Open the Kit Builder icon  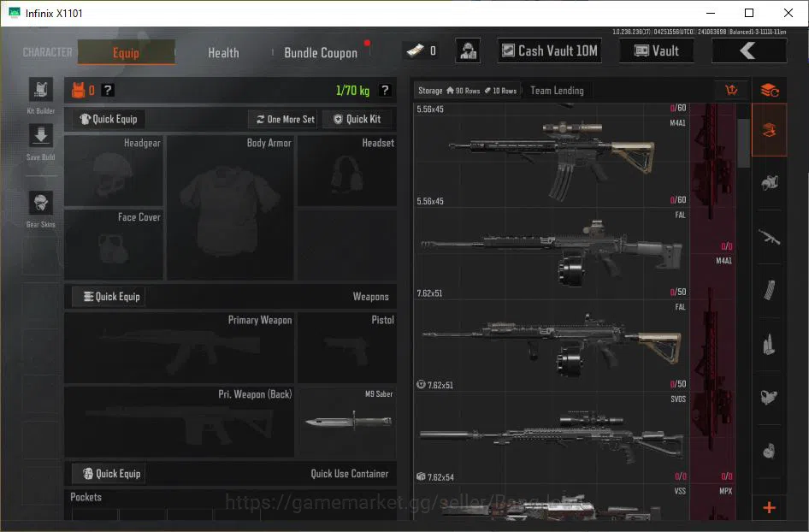[41, 91]
